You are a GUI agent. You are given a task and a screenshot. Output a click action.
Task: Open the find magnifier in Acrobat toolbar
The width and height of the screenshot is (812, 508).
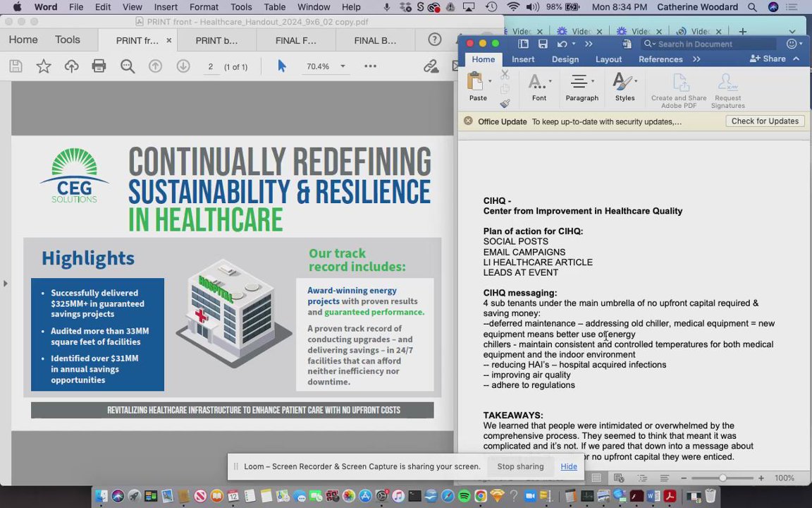coord(128,66)
